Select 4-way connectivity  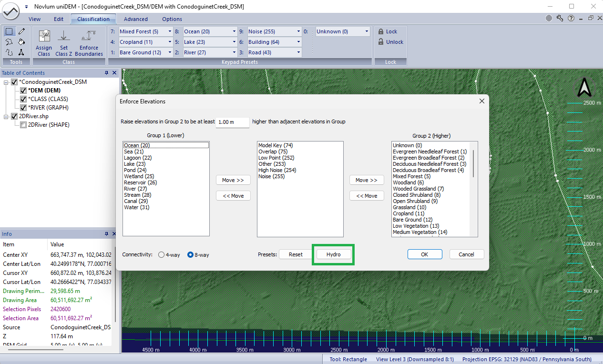click(x=161, y=255)
